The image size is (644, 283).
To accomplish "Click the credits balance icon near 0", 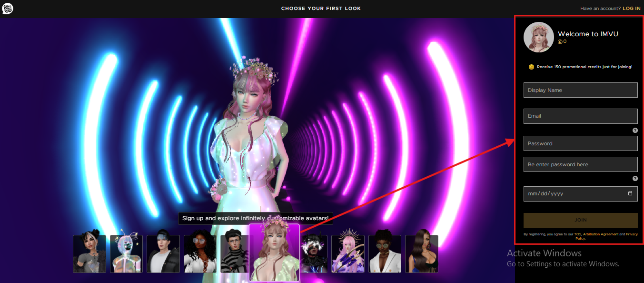I will point(560,42).
